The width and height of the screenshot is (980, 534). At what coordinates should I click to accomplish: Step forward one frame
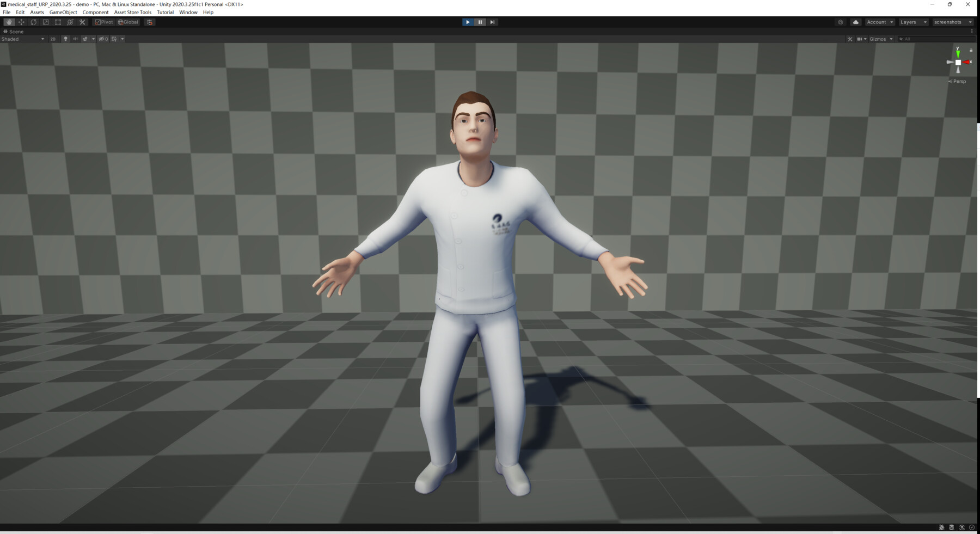click(492, 22)
